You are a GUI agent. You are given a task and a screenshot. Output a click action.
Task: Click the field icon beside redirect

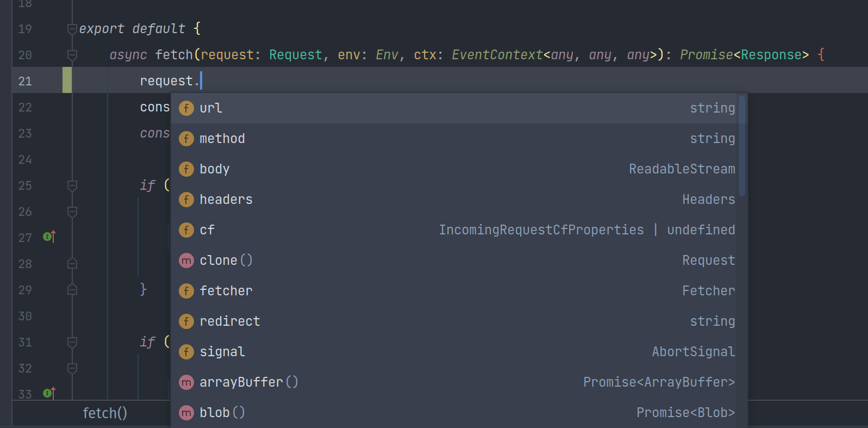(186, 321)
